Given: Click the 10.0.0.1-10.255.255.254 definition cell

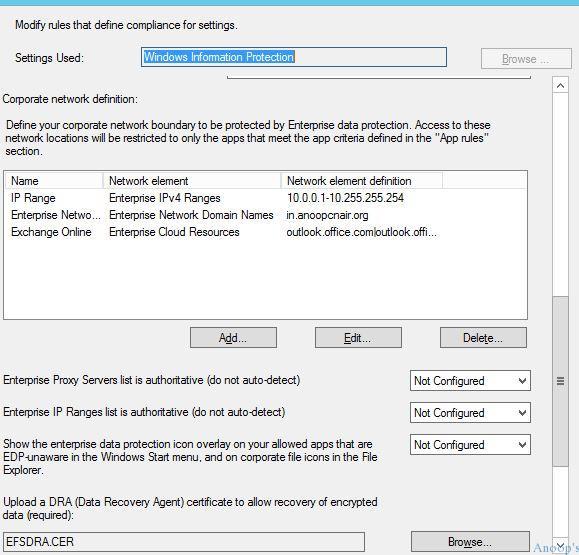Looking at the screenshot, I should [345, 198].
